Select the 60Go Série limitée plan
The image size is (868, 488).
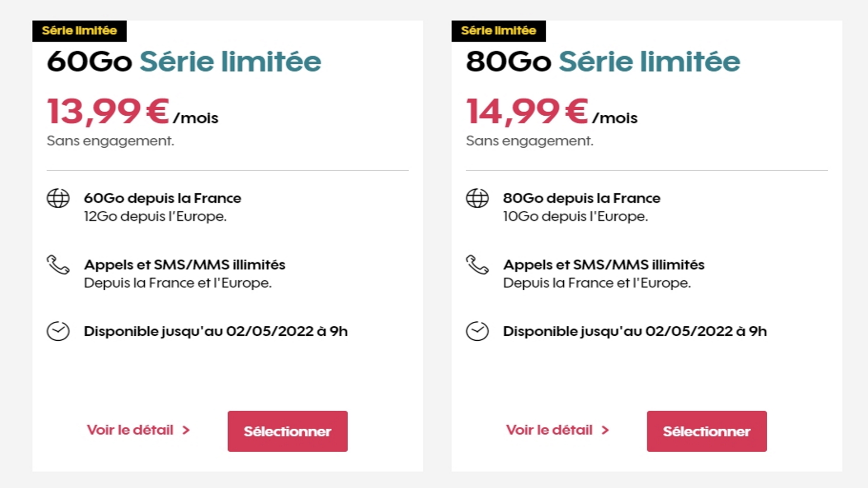click(288, 431)
